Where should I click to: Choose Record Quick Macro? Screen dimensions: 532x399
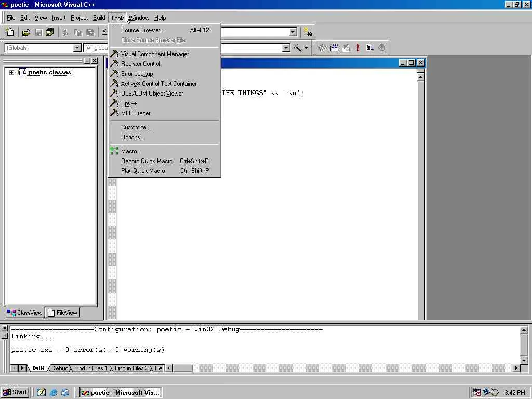click(165, 161)
